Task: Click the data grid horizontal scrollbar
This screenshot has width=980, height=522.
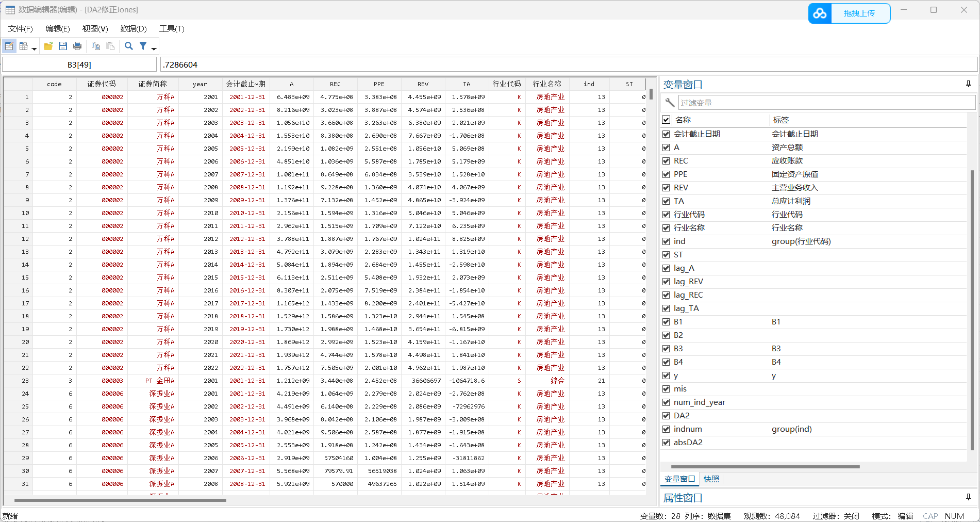Action: [x=120, y=500]
